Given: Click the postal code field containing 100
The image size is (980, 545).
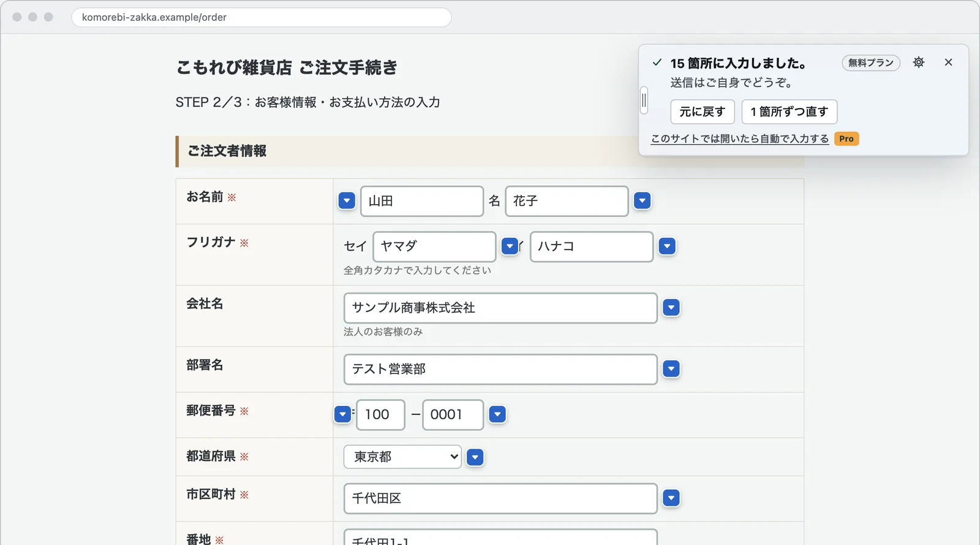Looking at the screenshot, I should pyautogui.click(x=380, y=414).
